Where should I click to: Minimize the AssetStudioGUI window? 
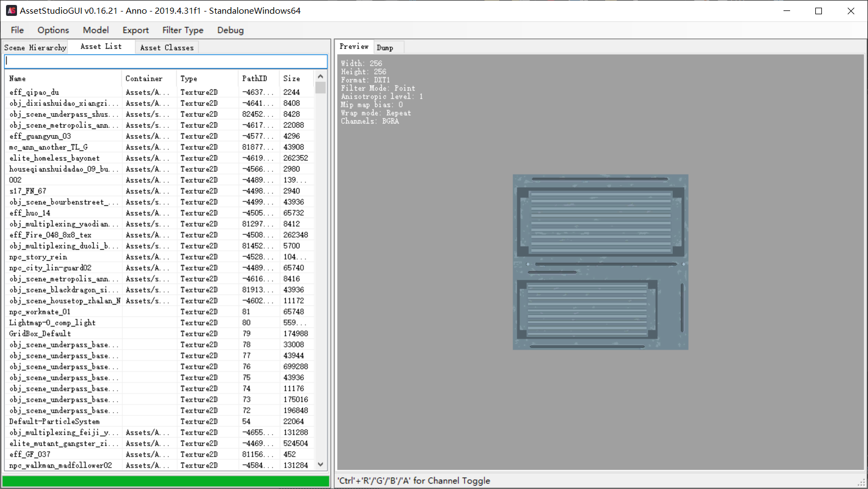(787, 10)
